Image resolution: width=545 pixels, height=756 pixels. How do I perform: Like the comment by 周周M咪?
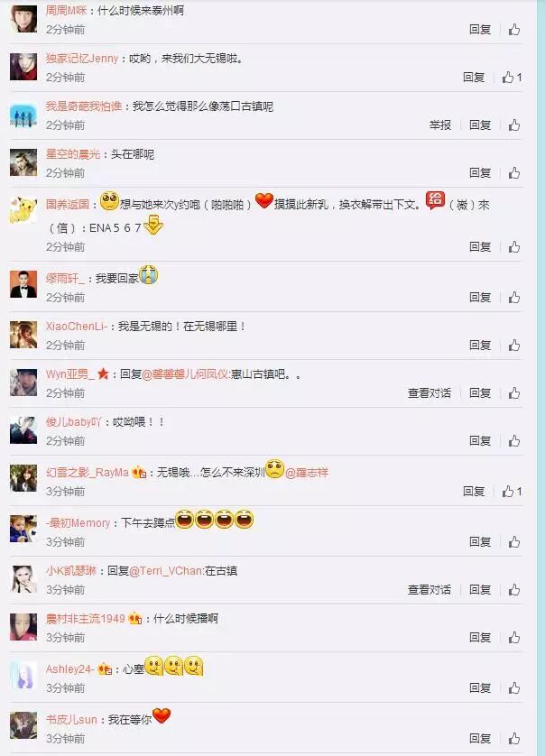[514, 30]
